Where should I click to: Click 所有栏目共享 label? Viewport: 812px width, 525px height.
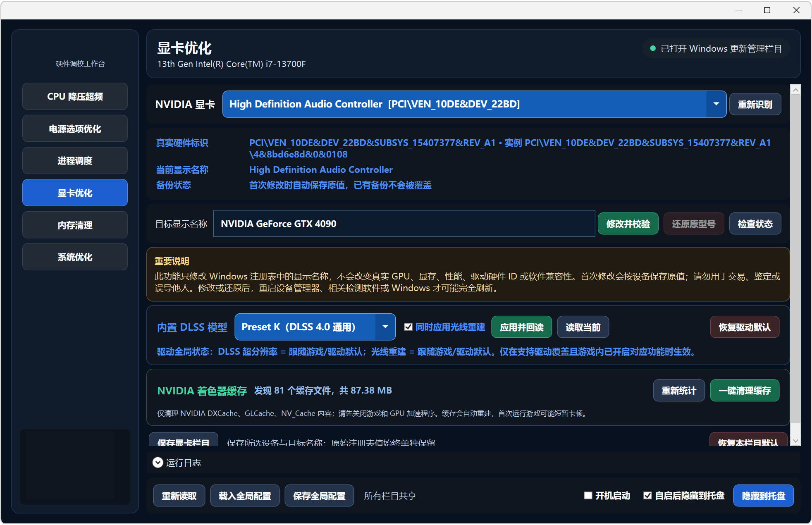390,496
